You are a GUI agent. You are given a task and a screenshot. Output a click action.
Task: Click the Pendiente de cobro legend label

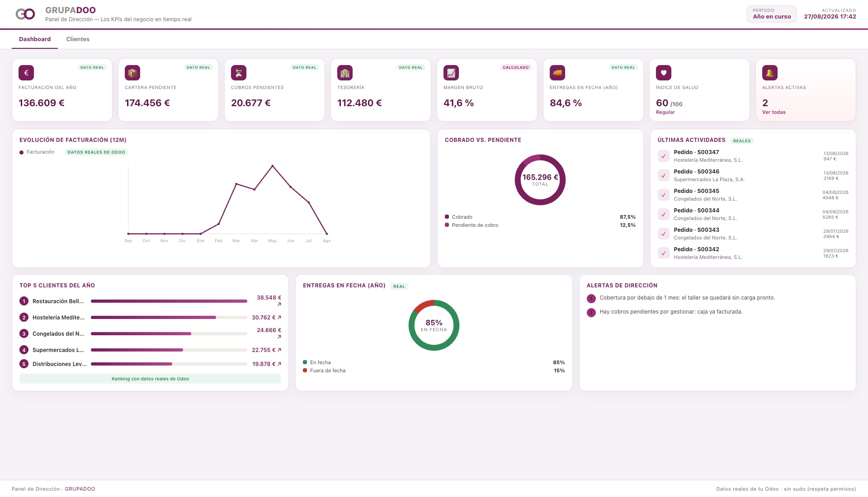[x=475, y=225]
